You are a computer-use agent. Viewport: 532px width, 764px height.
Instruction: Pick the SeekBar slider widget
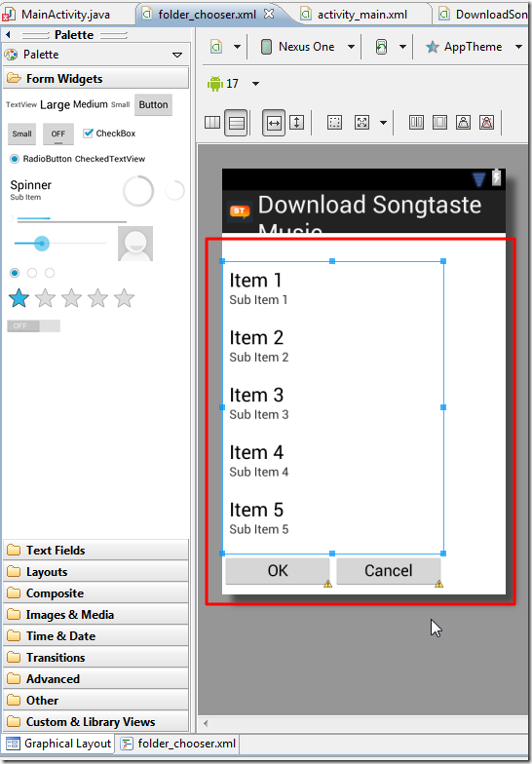tap(60, 244)
